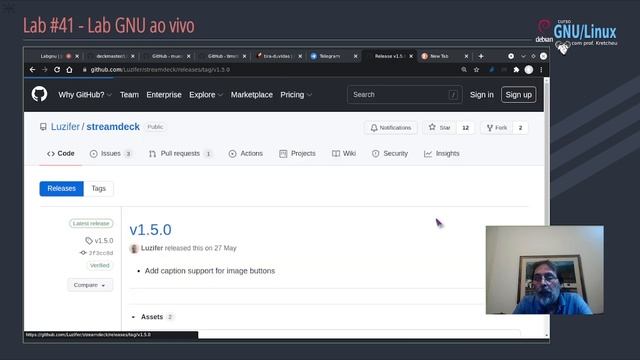The image size is (640, 360).
Task: Switch to the deckmaster browser tab
Action: click(x=111, y=56)
